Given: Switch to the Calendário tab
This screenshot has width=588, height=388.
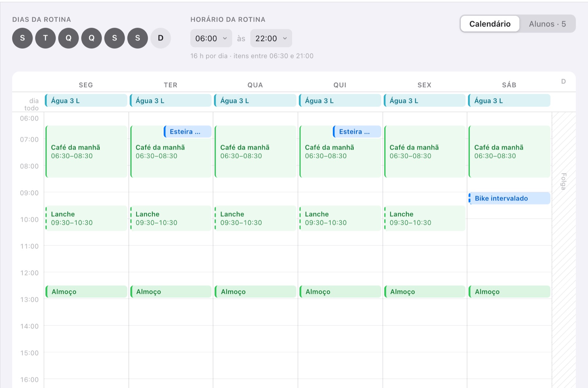Looking at the screenshot, I should [490, 24].
